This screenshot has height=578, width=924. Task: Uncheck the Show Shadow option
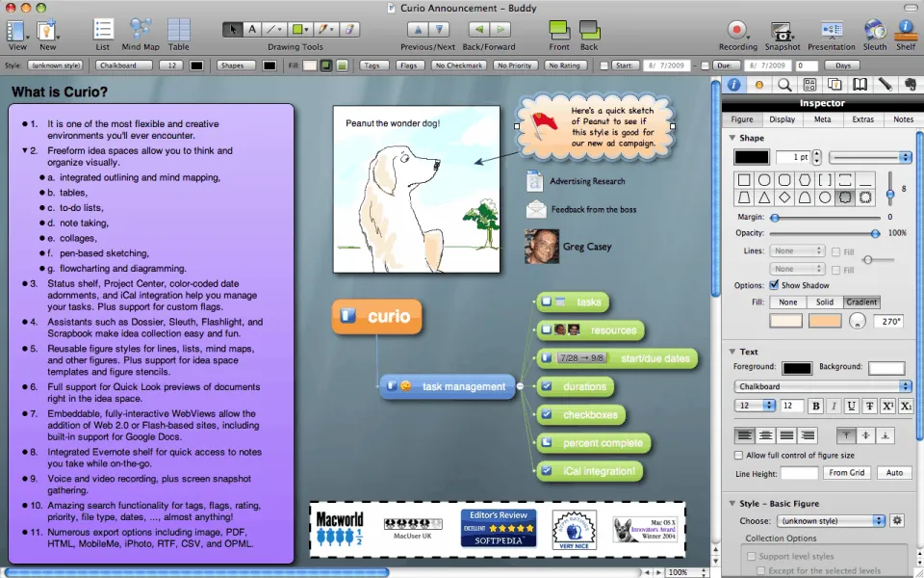[775, 285]
